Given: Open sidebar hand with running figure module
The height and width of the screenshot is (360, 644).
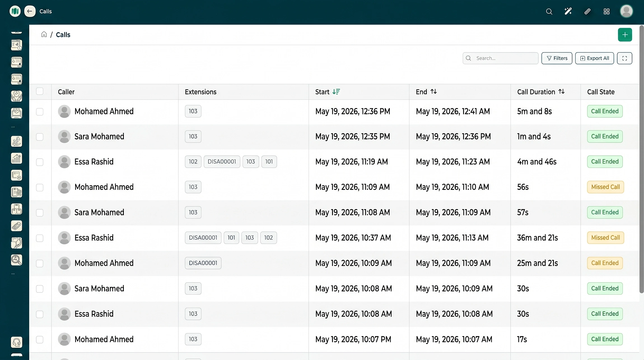Looking at the screenshot, I should [x=17, y=141].
